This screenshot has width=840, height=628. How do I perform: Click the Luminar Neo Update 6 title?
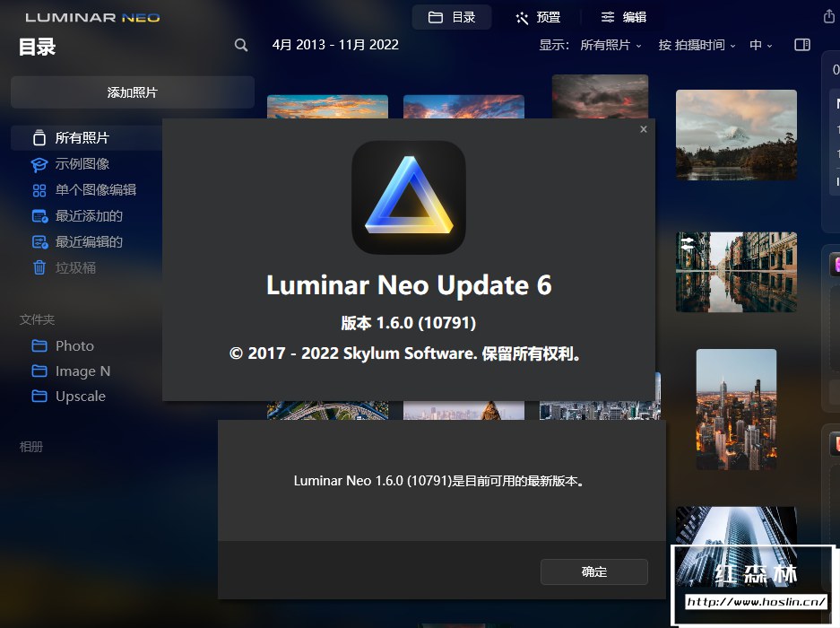[409, 284]
